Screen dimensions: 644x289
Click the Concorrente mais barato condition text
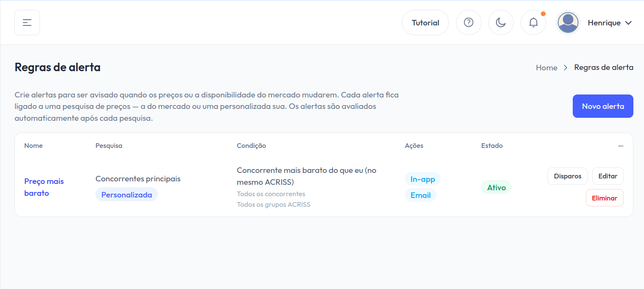click(307, 176)
